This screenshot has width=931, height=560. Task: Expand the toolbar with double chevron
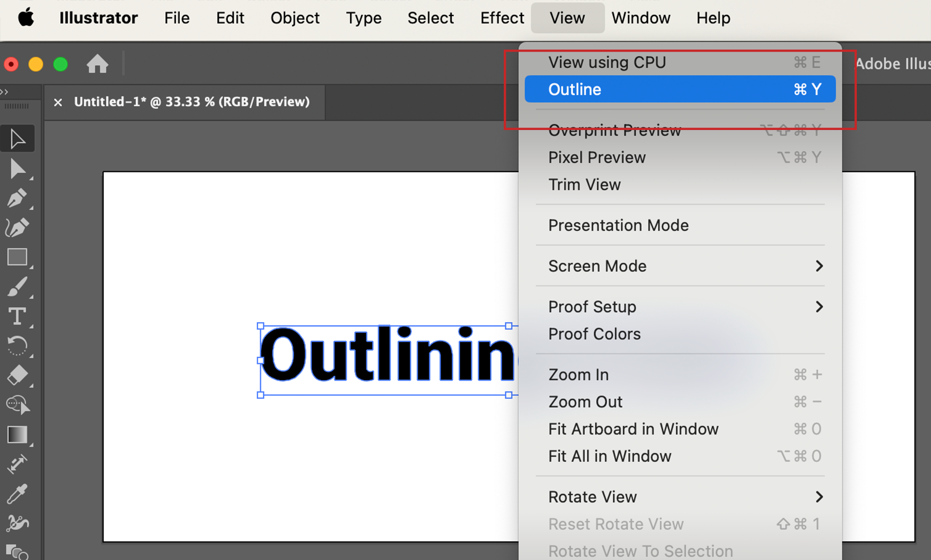pos(4,91)
